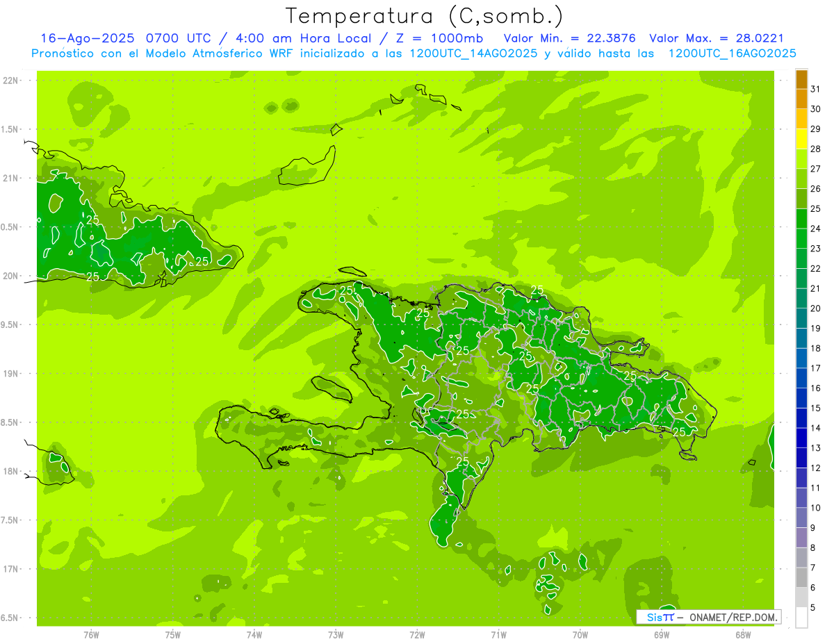Click the '21N' latitude label
Image resolution: width=834 pixels, height=644 pixels.
pyautogui.click(x=12, y=179)
